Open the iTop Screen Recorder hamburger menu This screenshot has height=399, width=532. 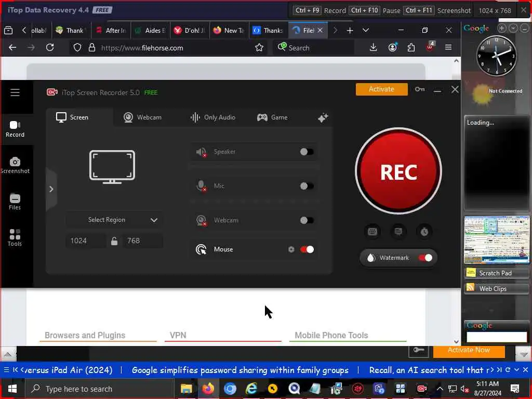(15, 92)
